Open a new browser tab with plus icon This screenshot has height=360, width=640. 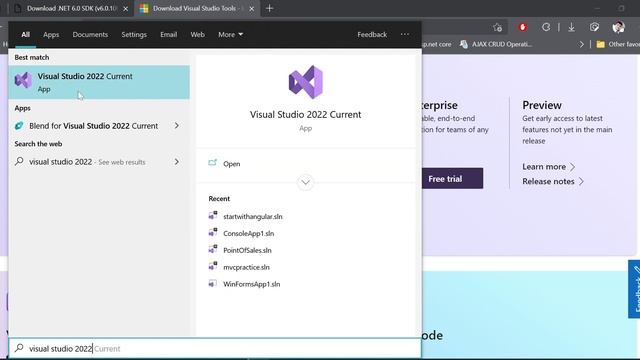pyautogui.click(x=269, y=8)
